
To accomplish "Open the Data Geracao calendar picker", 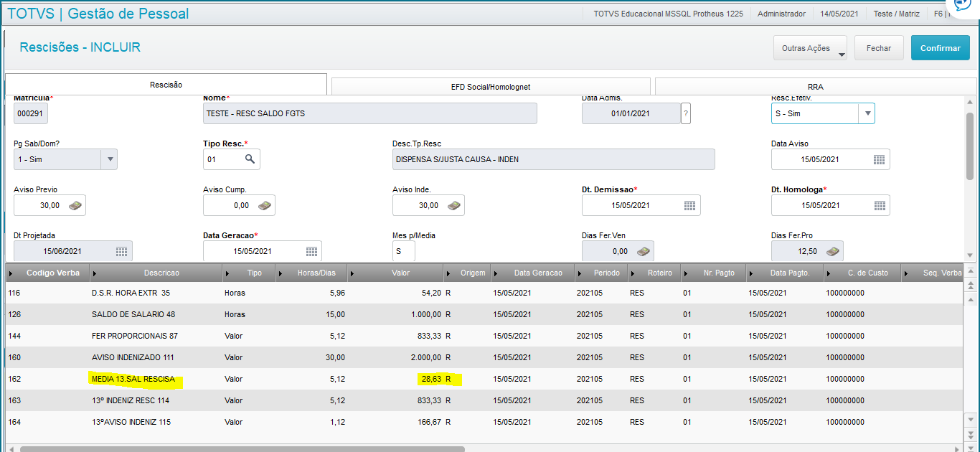I will tap(311, 251).
